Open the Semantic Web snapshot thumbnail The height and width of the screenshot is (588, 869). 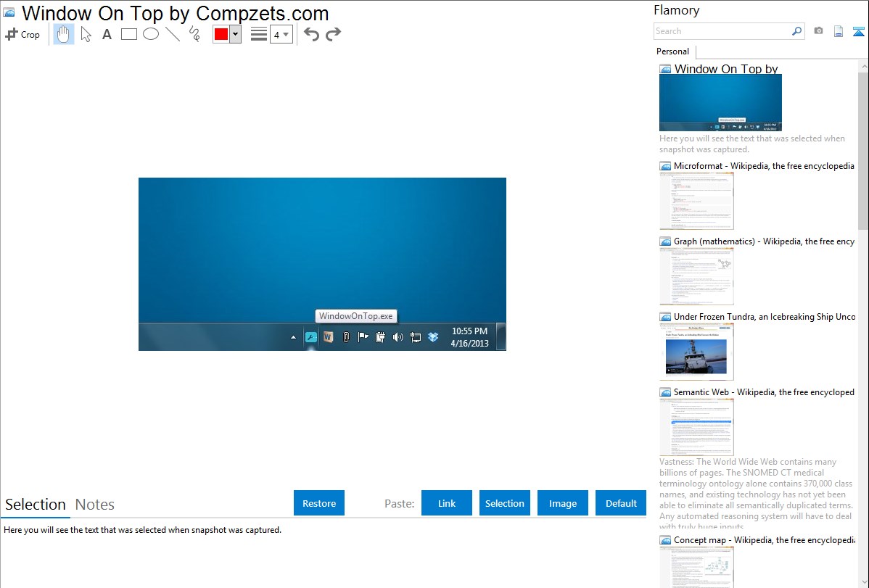click(696, 427)
